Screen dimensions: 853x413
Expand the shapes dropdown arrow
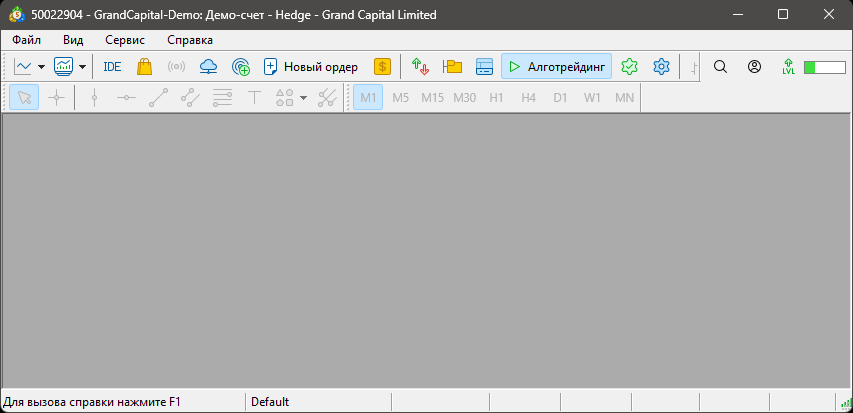[x=304, y=97]
